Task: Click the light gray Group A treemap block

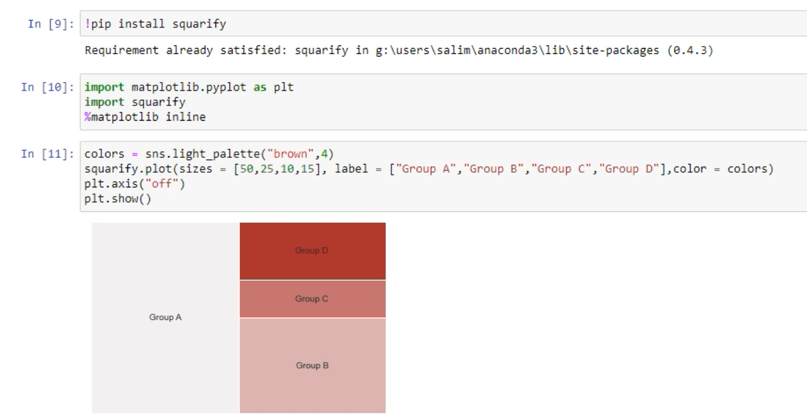Action: pos(165,317)
